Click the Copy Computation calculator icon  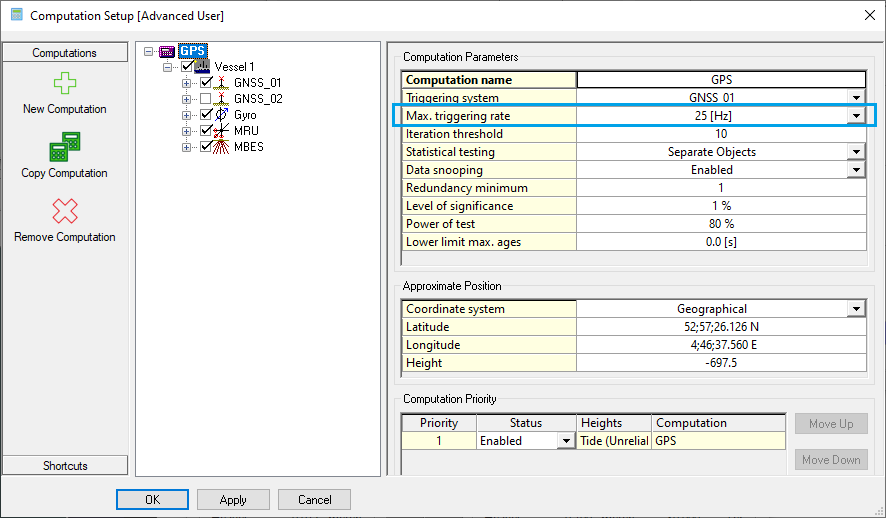(64, 148)
